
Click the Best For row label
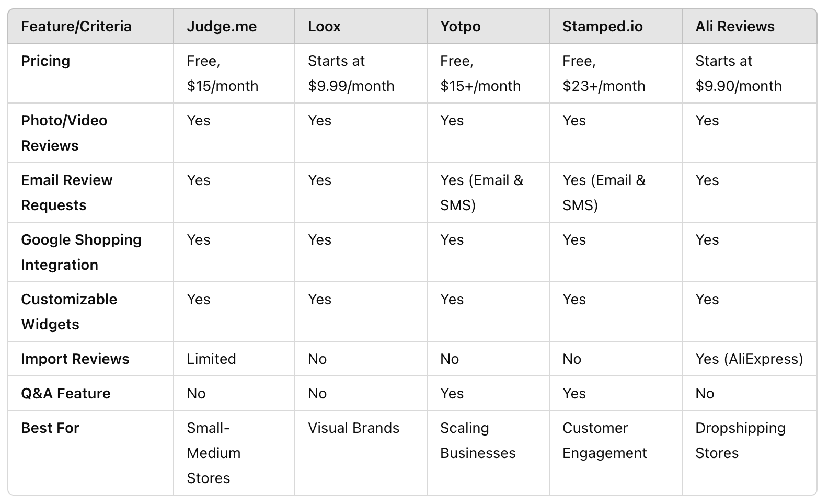[x=50, y=428]
